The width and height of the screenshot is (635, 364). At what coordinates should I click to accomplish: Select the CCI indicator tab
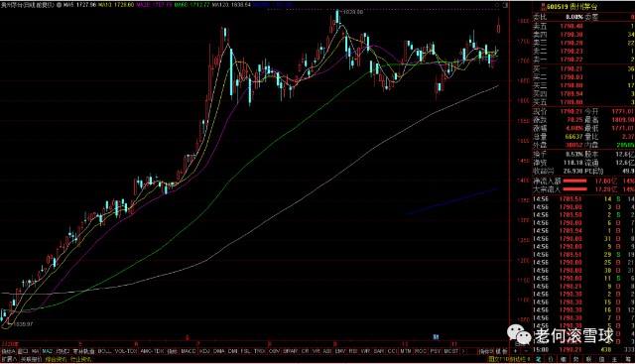[392, 351]
